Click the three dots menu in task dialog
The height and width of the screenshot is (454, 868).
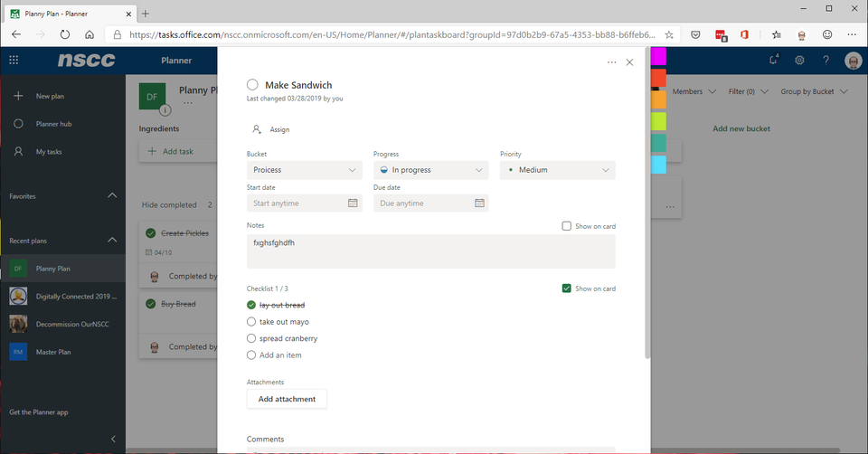[x=612, y=62]
